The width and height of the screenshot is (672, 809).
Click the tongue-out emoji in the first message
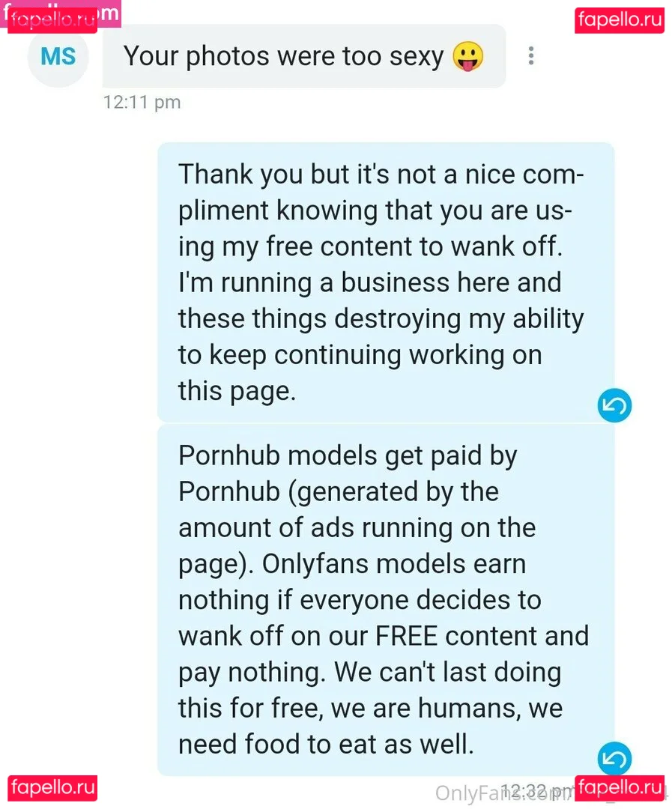[468, 56]
